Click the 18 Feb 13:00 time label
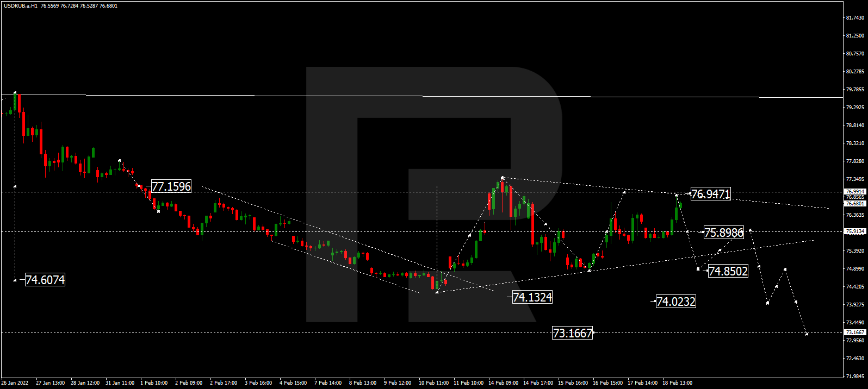The height and width of the screenshot is (389, 868). click(x=677, y=383)
